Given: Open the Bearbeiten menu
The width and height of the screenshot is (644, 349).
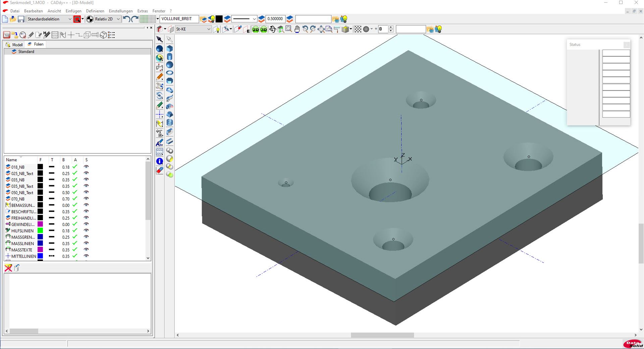Looking at the screenshot, I should tap(34, 11).
